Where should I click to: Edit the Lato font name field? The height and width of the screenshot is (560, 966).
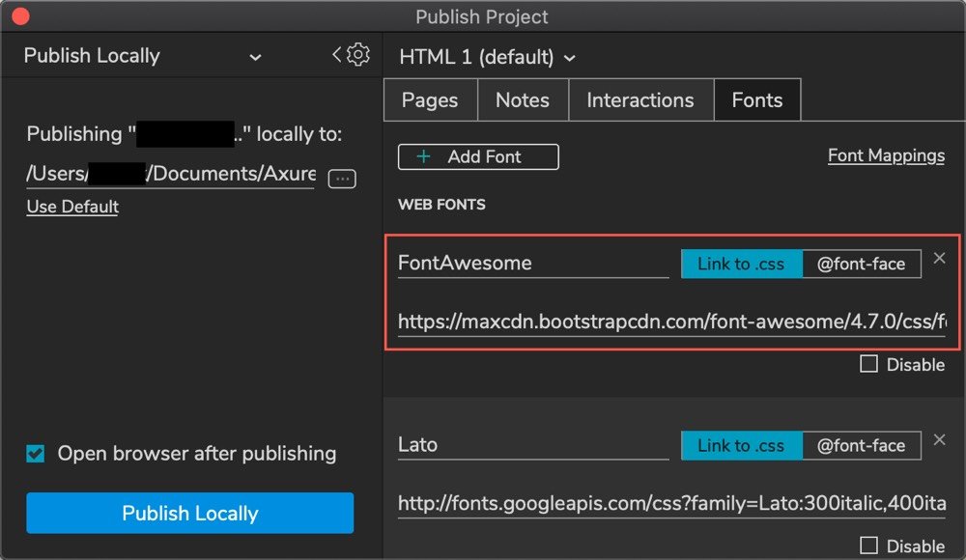533,445
